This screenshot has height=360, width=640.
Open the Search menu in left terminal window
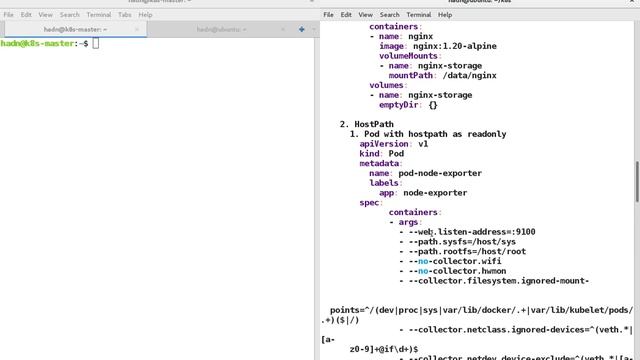(x=70, y=15)
